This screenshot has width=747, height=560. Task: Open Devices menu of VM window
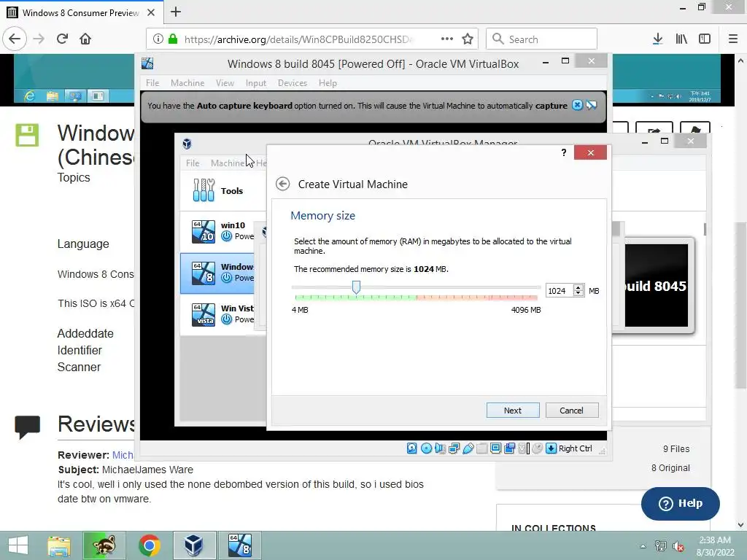point(293,83)
